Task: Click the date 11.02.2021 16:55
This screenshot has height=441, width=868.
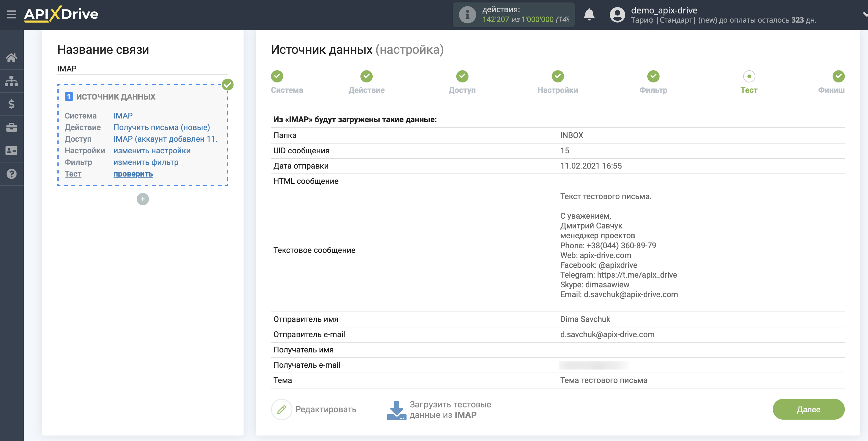Action: coord(591,166)
